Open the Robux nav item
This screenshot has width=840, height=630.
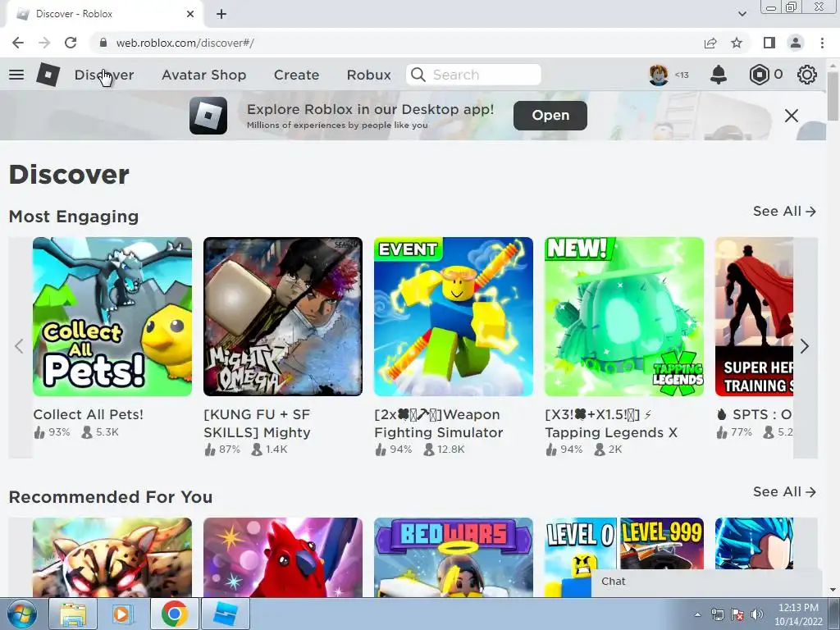368,75
